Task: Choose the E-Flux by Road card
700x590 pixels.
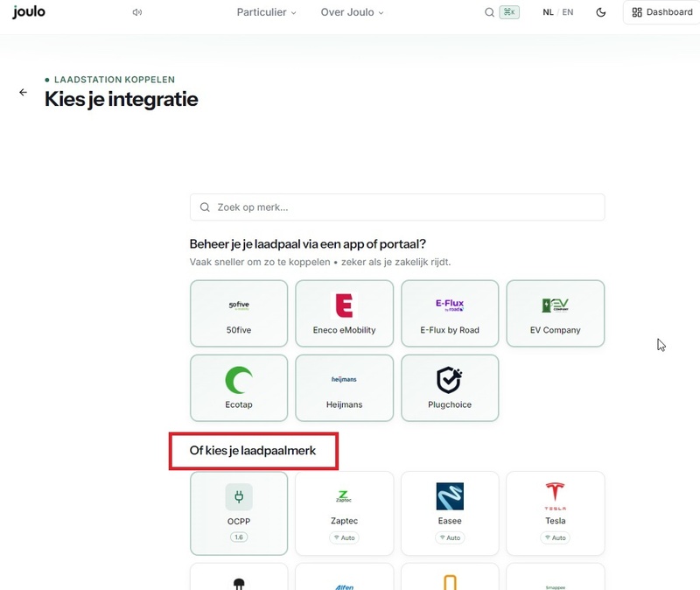Action: (450, 313)
